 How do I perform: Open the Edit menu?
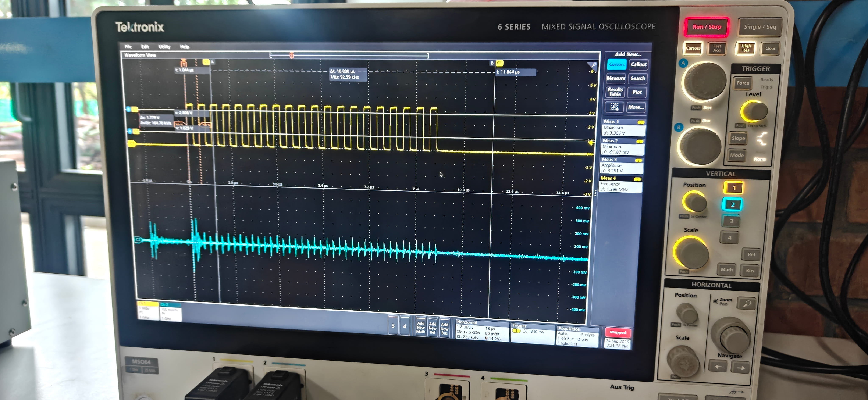(145, 46)
